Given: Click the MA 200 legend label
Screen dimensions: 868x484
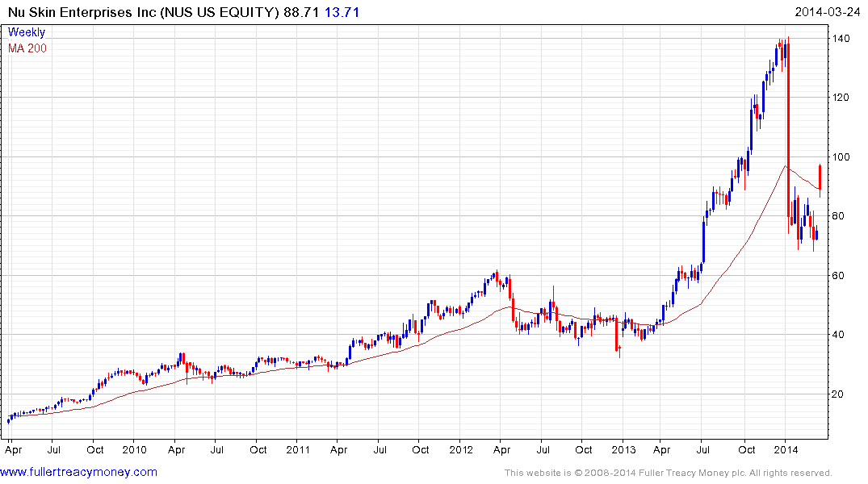Looking at the screenshot, I should (x=27, y=48).
